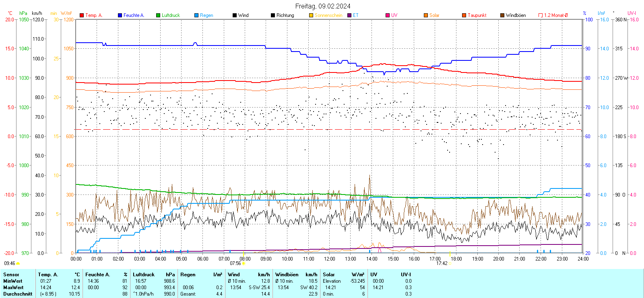Click the Durchschnitt row label
This screenshot has height=298, width=644.
click(18, 294)
